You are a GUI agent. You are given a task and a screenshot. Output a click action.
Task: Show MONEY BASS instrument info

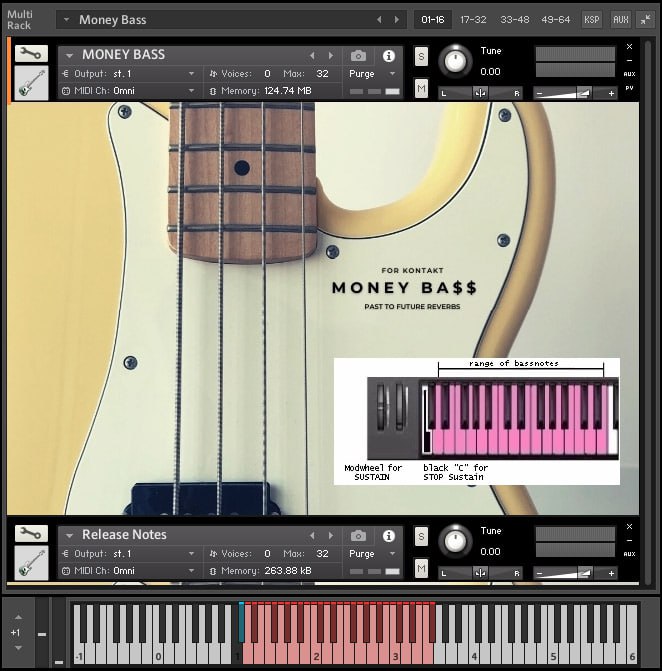click(x=389, y=56)
